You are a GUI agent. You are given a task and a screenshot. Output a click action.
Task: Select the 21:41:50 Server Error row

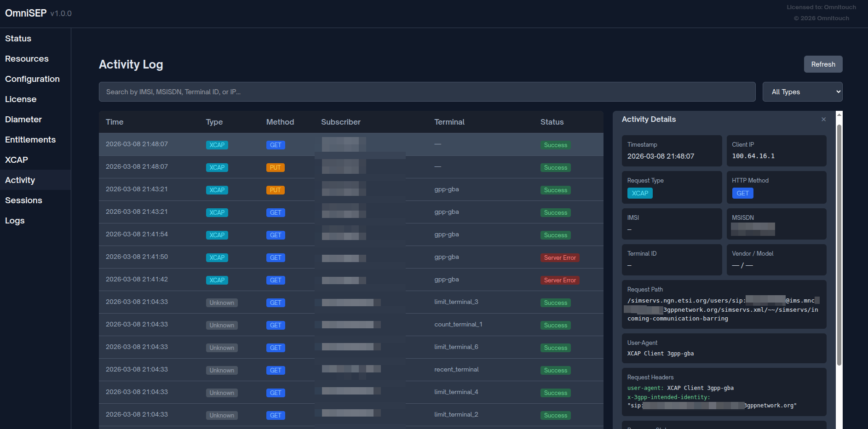coord(351,257)
